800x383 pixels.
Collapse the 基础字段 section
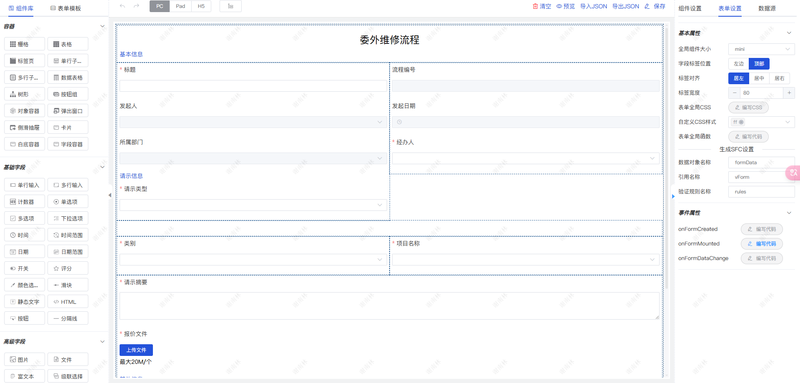[102, 167]
